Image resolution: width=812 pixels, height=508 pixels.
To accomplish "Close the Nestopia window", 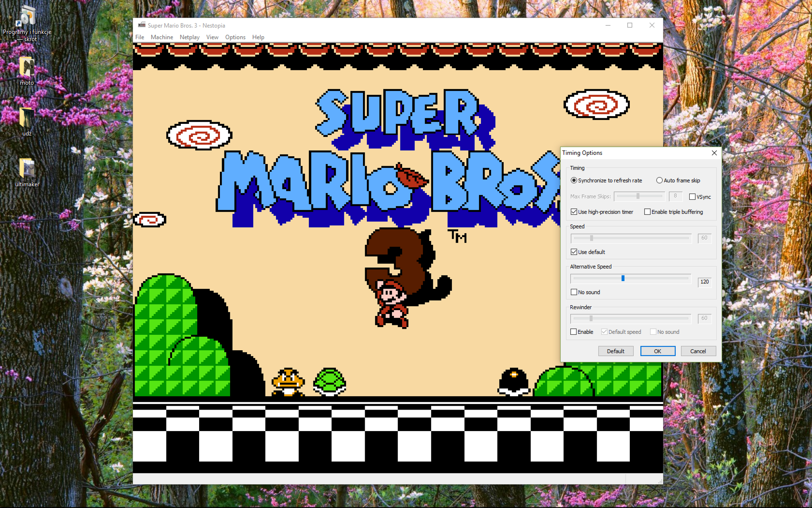I will point(652,25).
